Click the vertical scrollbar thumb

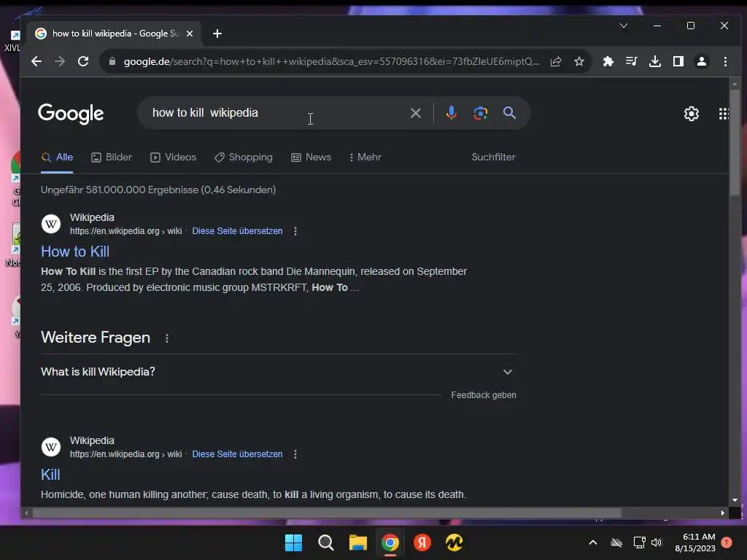(x=735, y=142)
